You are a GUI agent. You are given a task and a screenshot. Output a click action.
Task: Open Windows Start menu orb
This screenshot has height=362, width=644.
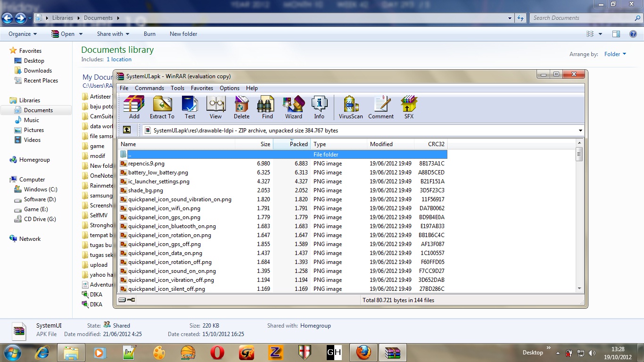click(12, 352)
